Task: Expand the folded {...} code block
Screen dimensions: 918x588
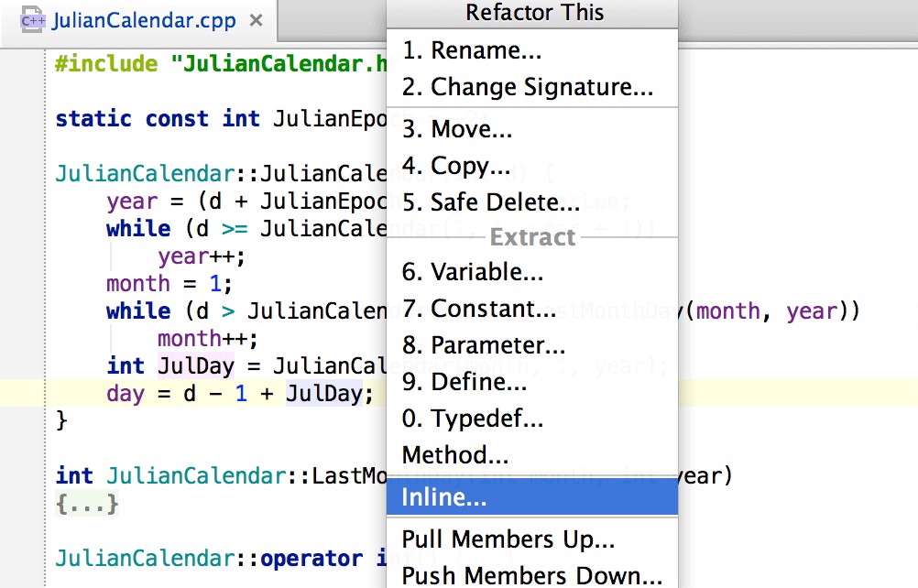Action: [87, 503]
